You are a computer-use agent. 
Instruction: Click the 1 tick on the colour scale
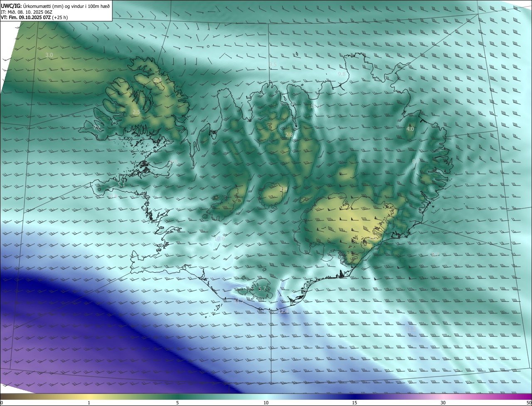[89, 403]
